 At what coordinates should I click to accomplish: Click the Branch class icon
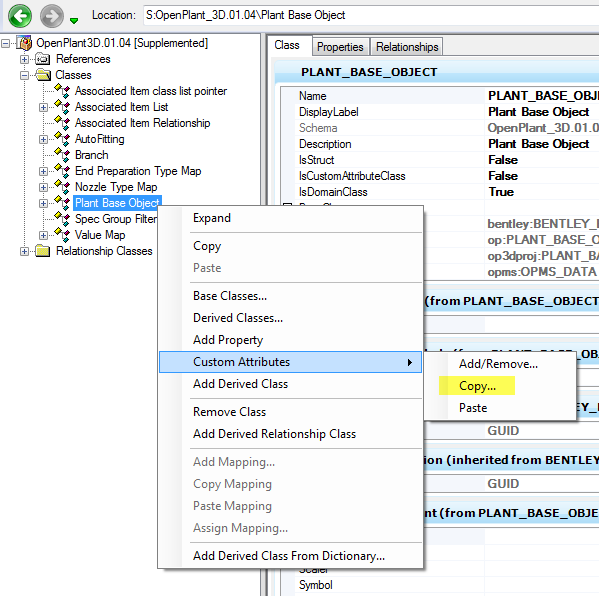click(62, 155)
